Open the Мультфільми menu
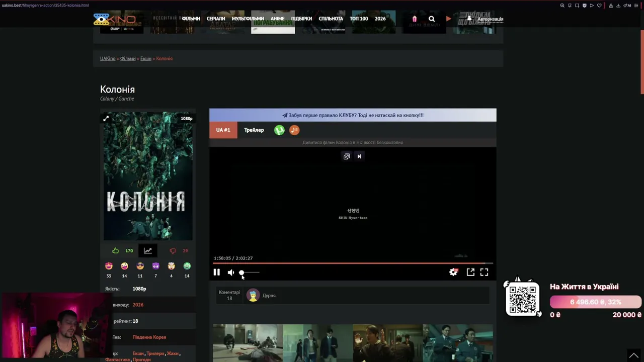Viewport: 644px width, 362px height. (x=248, y=19)
